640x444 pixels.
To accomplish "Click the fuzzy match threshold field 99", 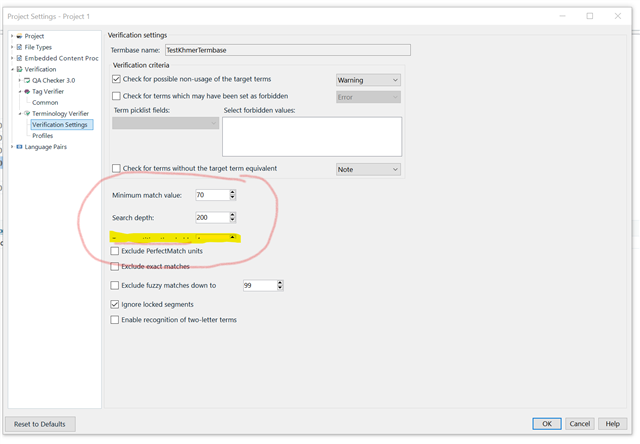I will coord(260,285).
